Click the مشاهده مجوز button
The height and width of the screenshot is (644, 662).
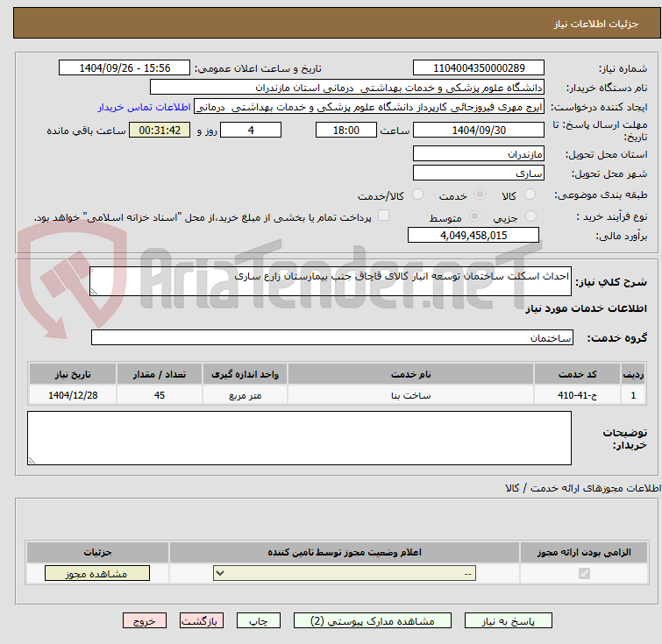coord(97,574)
